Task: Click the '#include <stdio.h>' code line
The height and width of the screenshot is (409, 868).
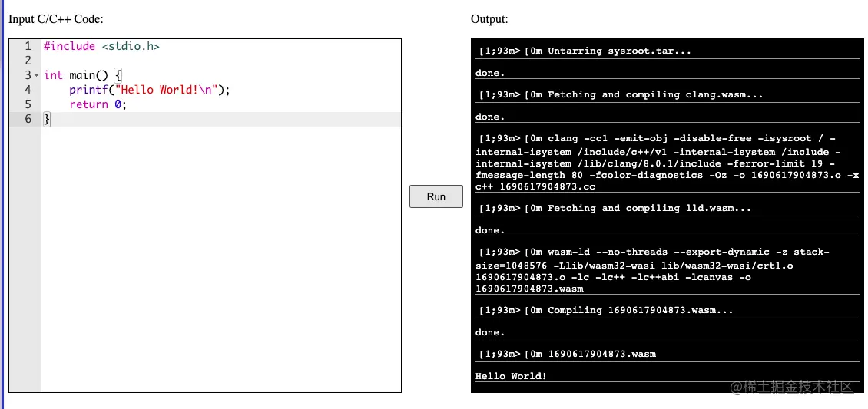Action: [x=101, y=47]
